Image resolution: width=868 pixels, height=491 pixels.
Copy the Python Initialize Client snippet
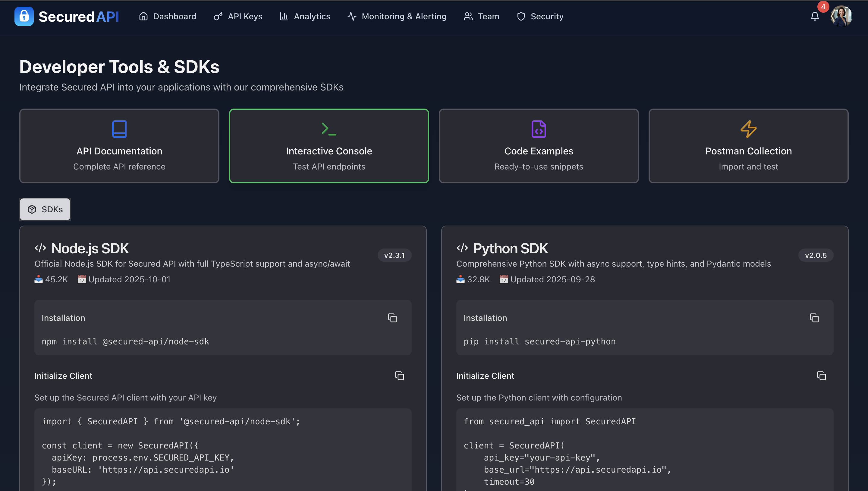tap(821, 376)
